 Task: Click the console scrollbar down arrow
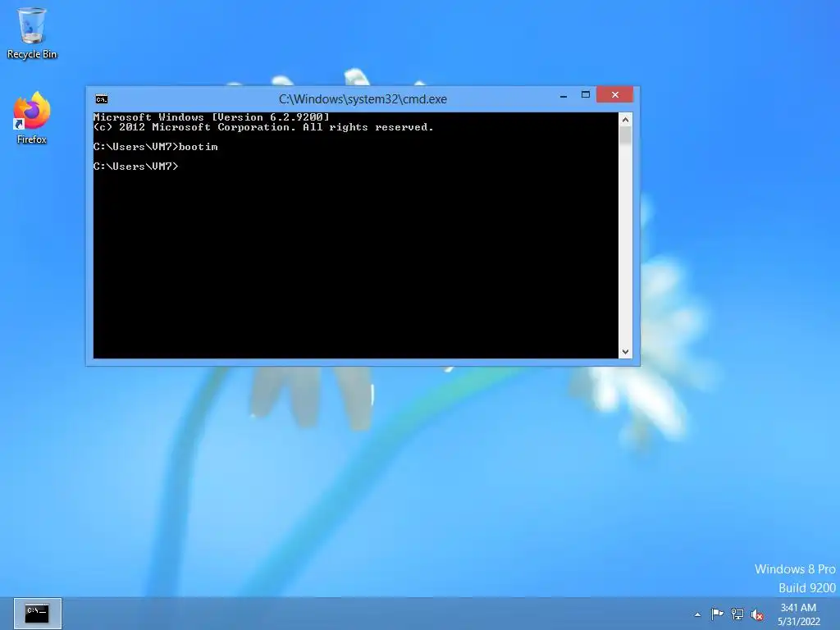(x=625, y=352)
